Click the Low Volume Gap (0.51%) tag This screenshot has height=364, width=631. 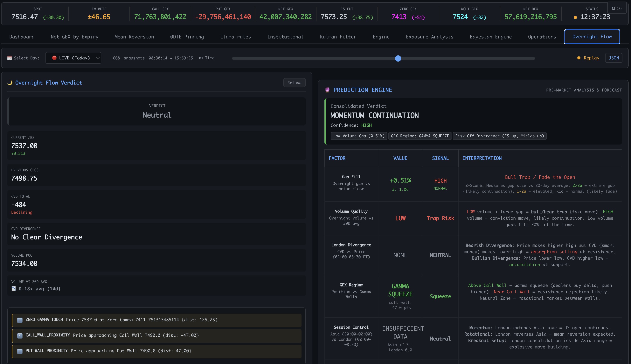click(x=359, y=136)
